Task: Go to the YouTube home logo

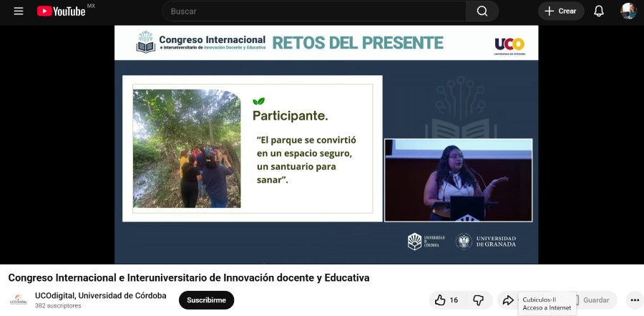Action: tap(62, 11)
